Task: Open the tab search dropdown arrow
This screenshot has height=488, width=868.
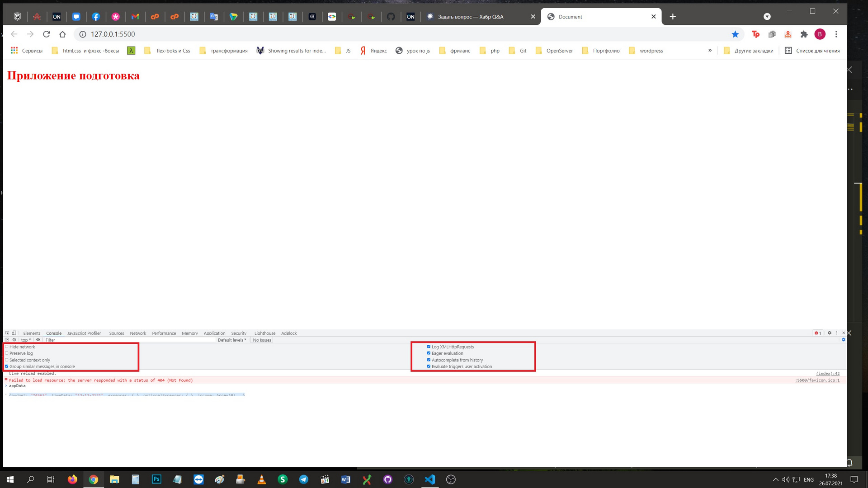Action: pos(767,17)
